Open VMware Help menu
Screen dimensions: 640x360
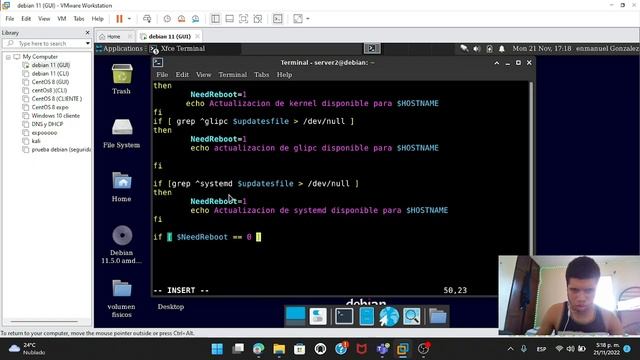[98, 19]
